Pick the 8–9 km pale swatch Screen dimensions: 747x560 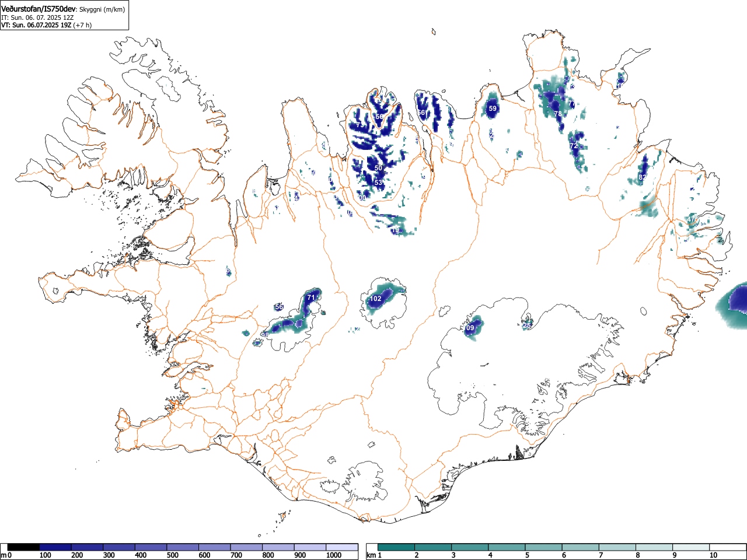[x=654, y=547]
